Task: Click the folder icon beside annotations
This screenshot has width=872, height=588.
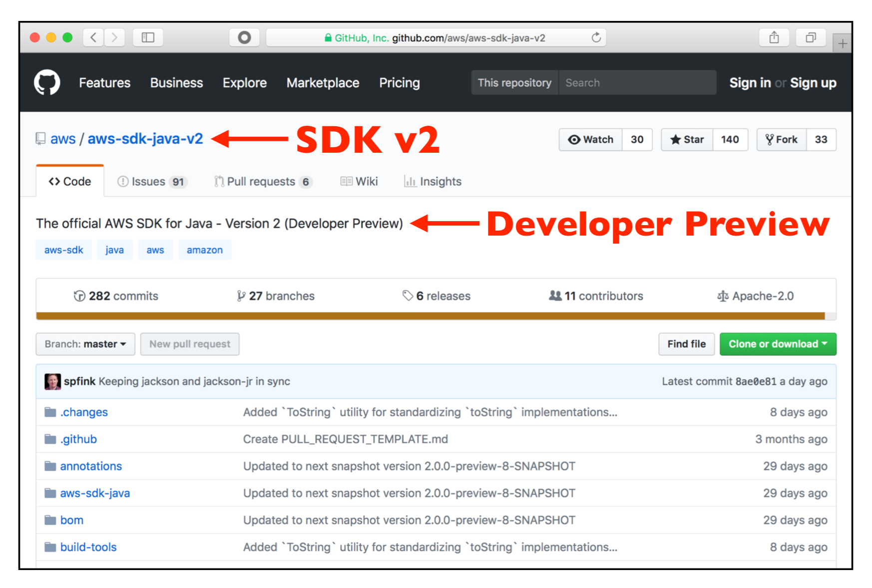Action: pos(50,466)
